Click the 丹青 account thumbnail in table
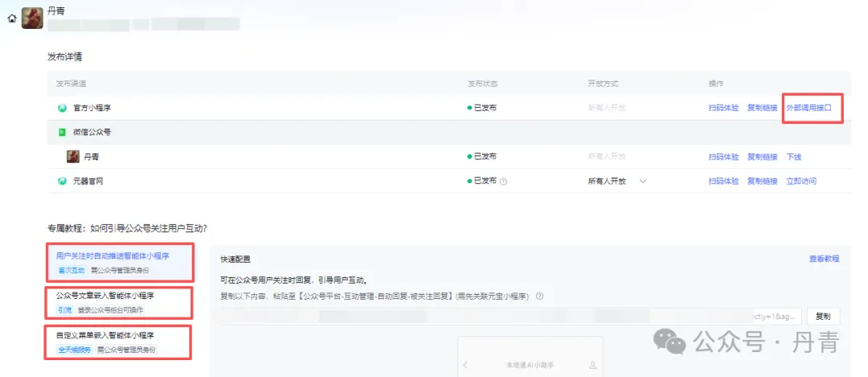Viewport: 868px width, 377px height. tap(72, 157)
